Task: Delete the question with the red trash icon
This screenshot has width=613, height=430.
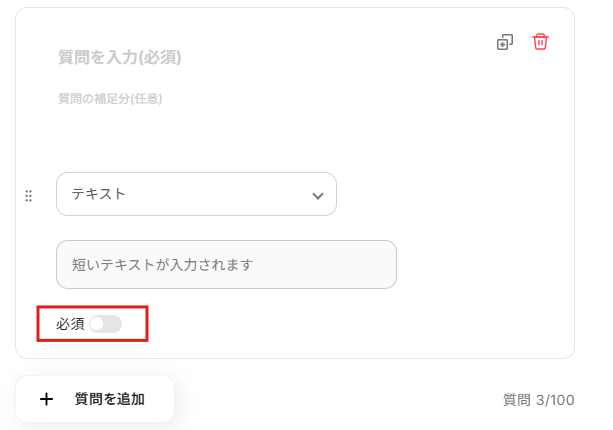Action: tap(540, 42)
